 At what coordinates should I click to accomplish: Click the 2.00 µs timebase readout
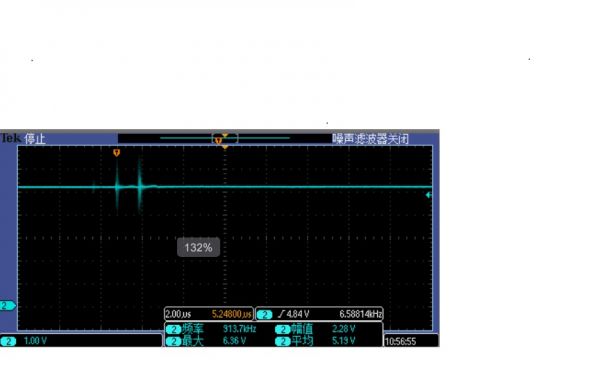[x=178, y=315]
